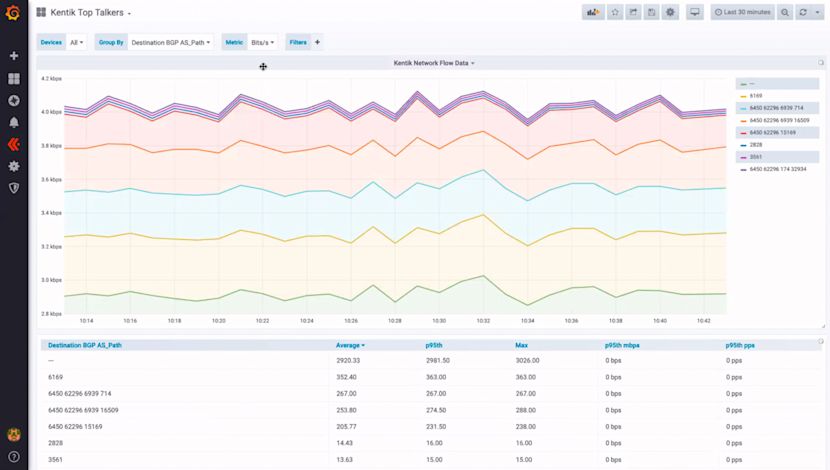This screenshot has height=470, width=830.
Task: Sort table by p95th pps column
Action: pos(740,345)
